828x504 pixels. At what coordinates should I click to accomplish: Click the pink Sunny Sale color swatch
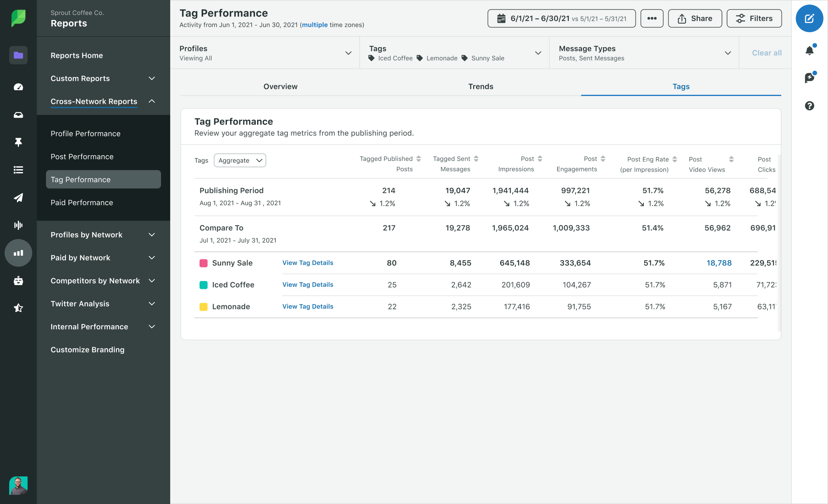(x=203, y=262)
